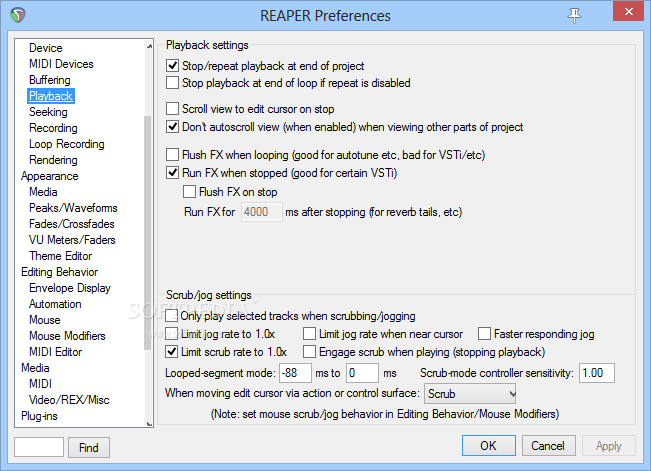Enable Limit jog rate when near cursor

309,334
